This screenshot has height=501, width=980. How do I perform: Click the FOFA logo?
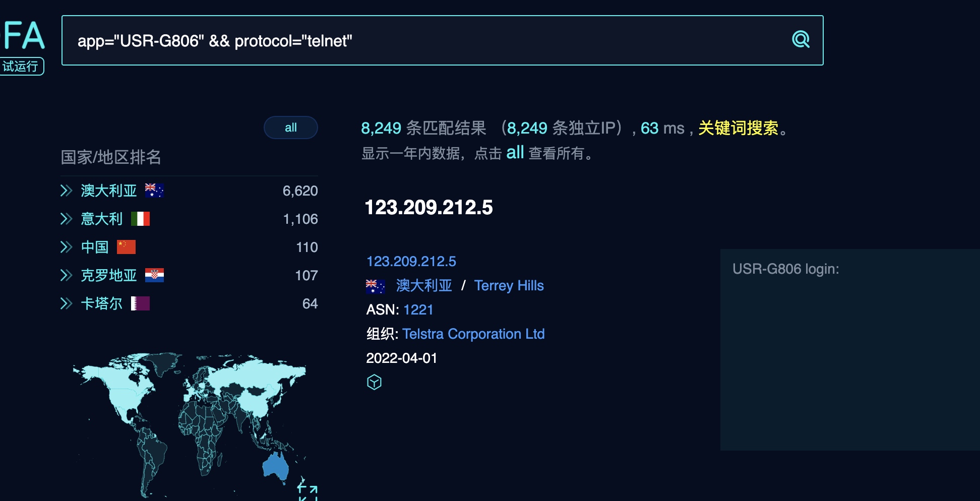click(x=23, y=36)
